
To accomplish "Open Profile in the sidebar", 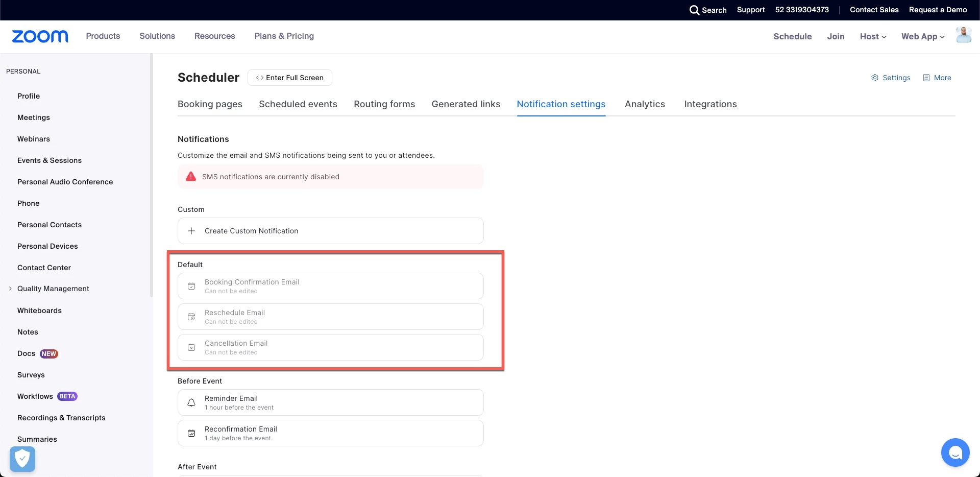I will pos(29,96).
